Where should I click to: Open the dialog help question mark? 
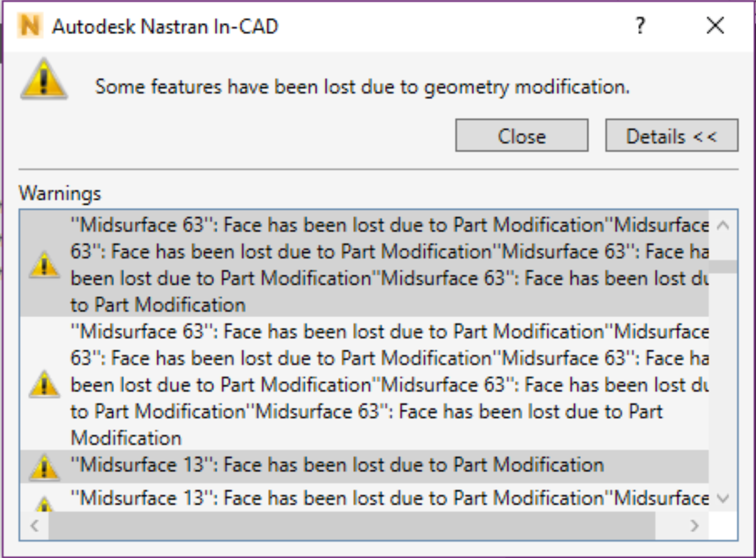click(640, 26)
